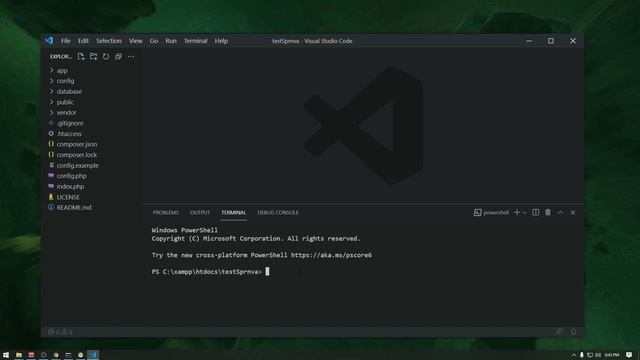Open the Windows Action Center notifications
This screenshot has height=360, width=640.
coord(629,355)
